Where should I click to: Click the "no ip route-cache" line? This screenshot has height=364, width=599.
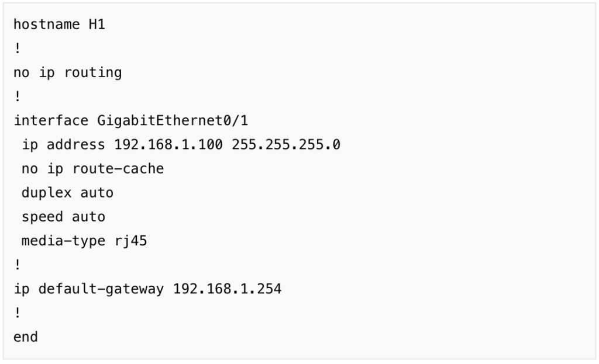point(92,169)
